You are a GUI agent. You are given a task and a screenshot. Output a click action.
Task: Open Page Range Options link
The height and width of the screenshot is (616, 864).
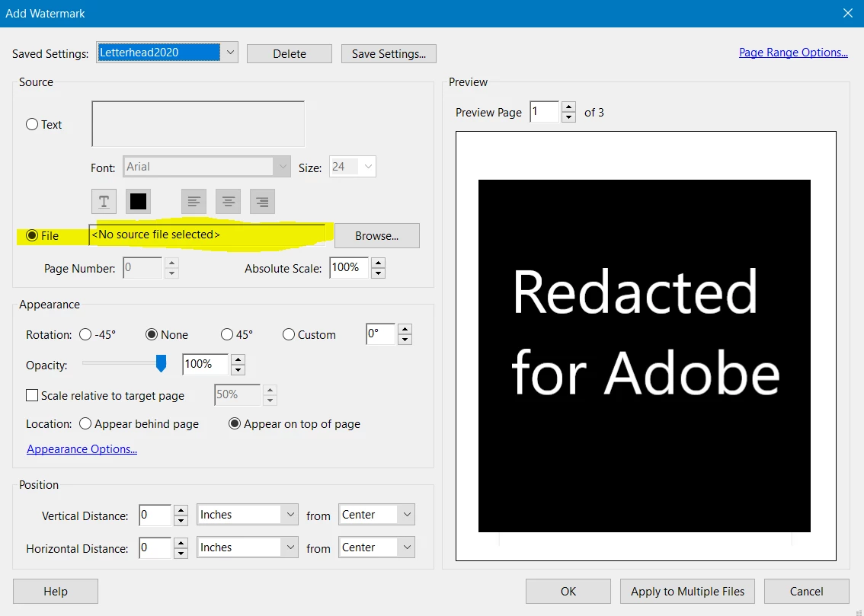click(x=793, y=53)
